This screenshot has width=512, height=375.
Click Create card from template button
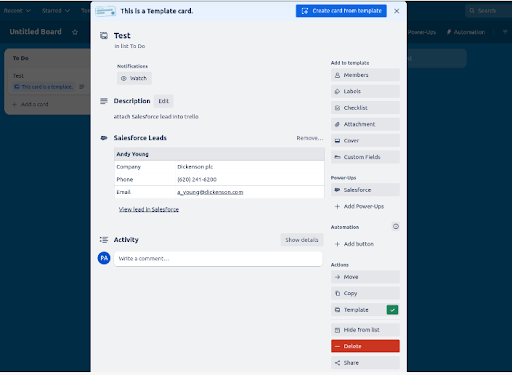pos(341,11)
